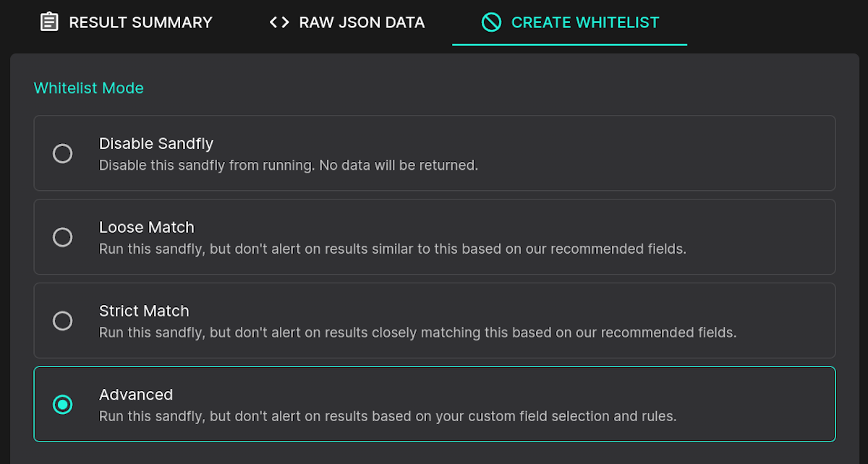Image resolution: width=868 pixels, height=464 pixels.
Task: Click the clipboard icon on Result Summary tab
Action: 48,22
